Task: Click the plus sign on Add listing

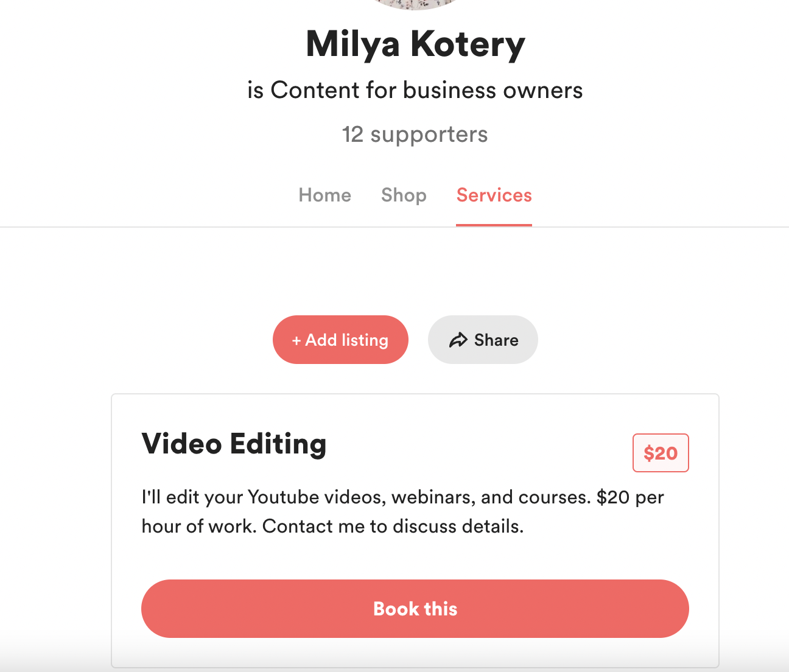Action: (296, 341)
